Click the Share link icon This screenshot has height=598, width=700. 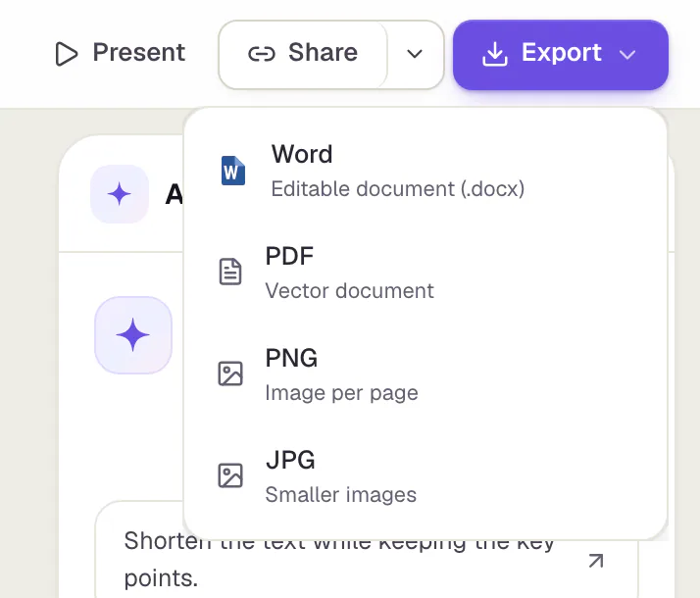[x=262, y=54]
